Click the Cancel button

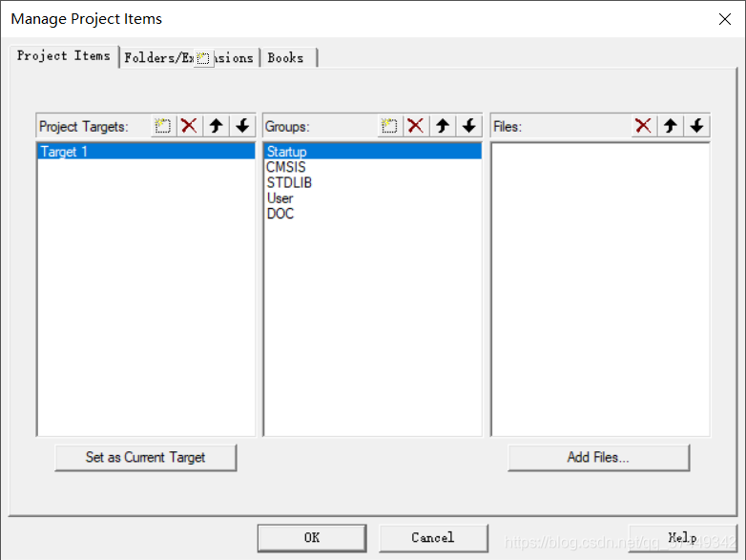click(x=433, y=538)
